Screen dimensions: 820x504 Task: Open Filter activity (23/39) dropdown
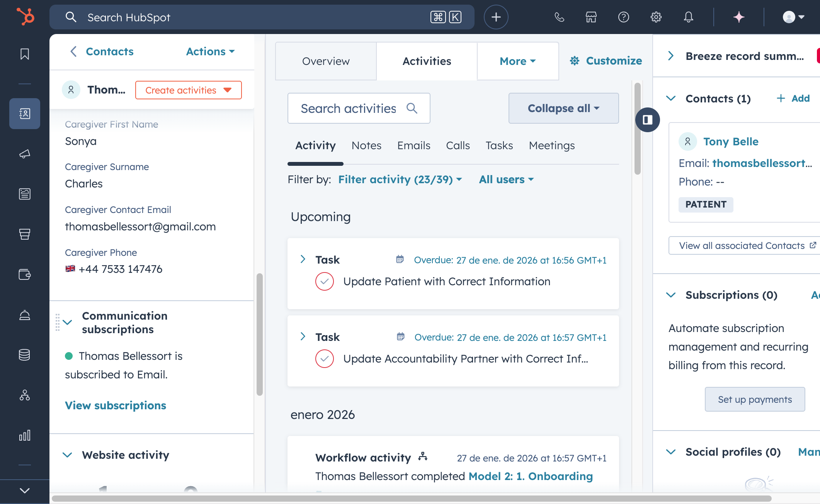click(400, 179)
